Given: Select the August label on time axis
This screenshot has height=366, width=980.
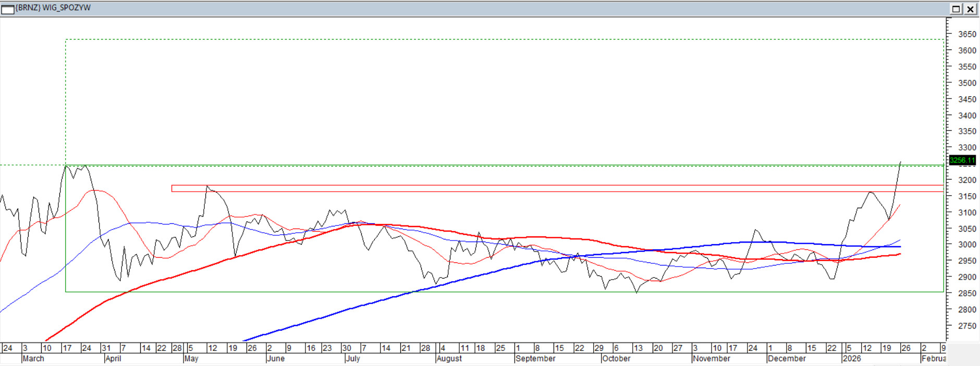Looking at the screenshot, I should point(449,359).
